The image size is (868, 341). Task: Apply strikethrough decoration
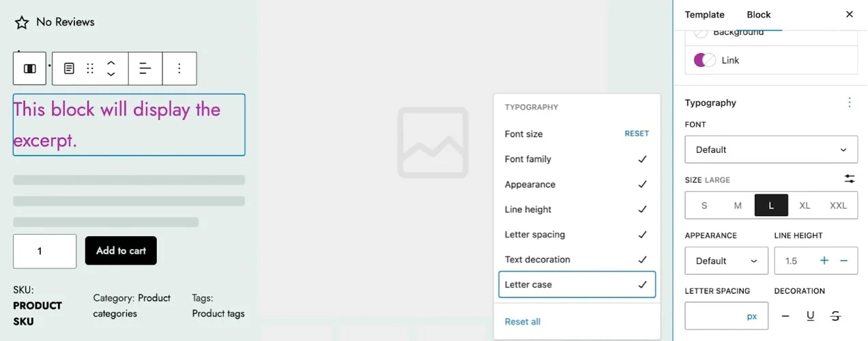(835, 316)
